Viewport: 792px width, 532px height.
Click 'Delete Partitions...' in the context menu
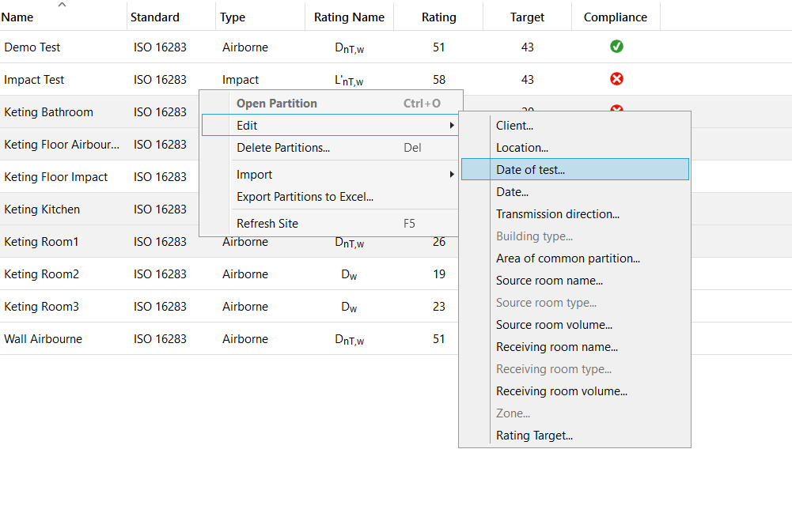(282, 148)
